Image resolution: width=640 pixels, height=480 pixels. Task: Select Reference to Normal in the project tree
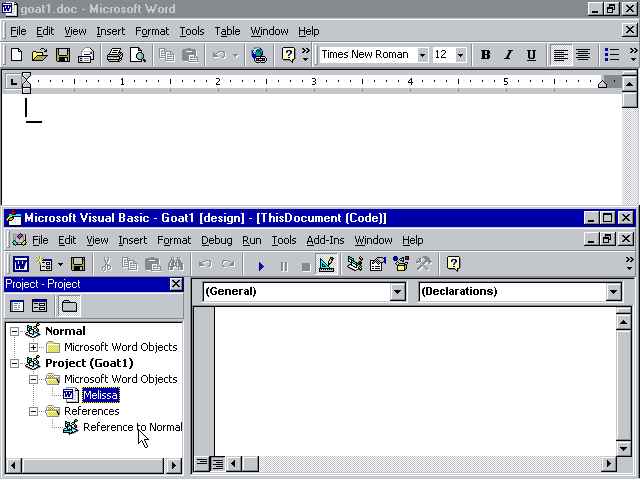[x=132, y=427]
